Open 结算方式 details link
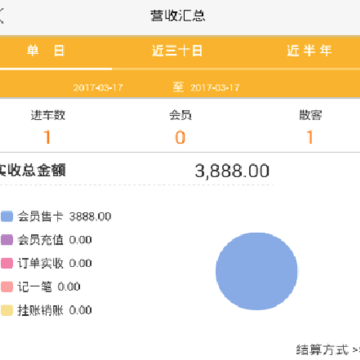The height and width of the screenshot is (360, 360). pos(328,350)
